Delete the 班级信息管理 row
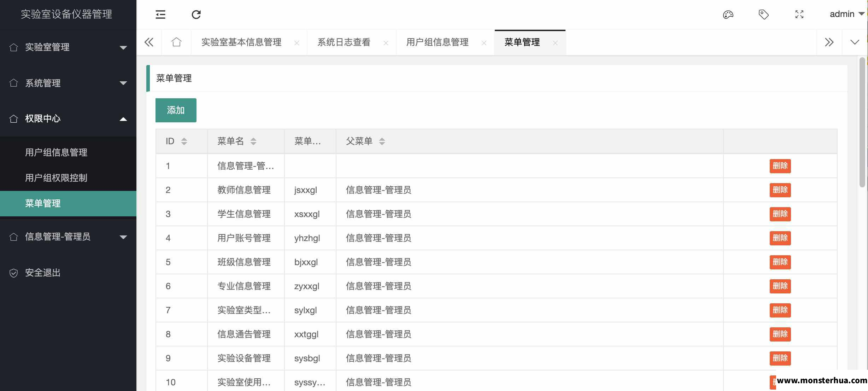Screen dimensions: 868x391 (780, 262)
